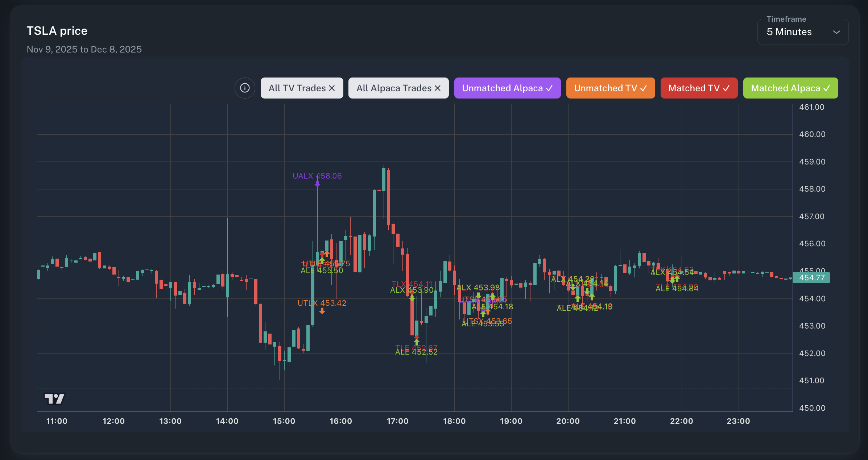Click the info icon beside the trade filters

(x=245, y=88)
